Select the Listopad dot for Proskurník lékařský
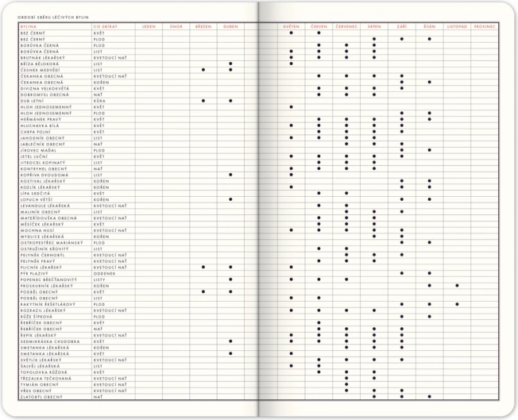Image resolution: width=518 pixels, height=420 pixels. [457, 285]
